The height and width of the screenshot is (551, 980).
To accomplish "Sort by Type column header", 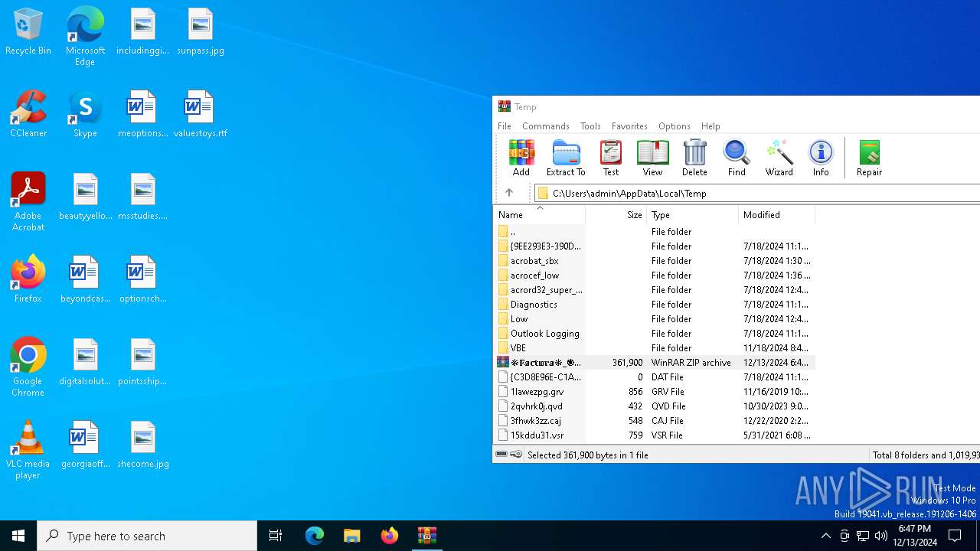I will [693, 215].
